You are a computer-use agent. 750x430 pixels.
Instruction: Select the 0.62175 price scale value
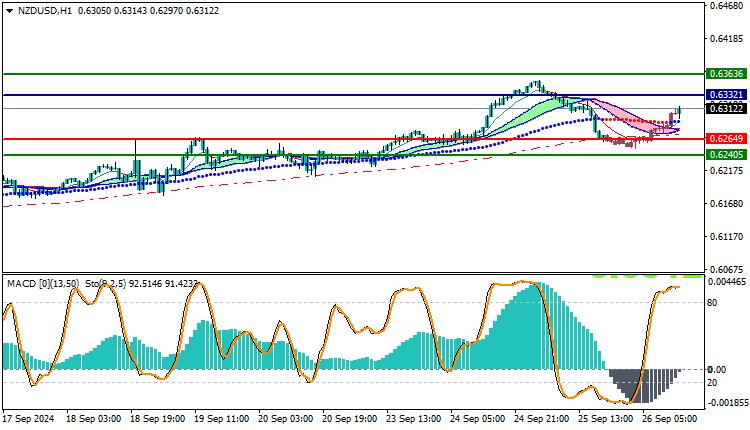[x=726, y=171]
